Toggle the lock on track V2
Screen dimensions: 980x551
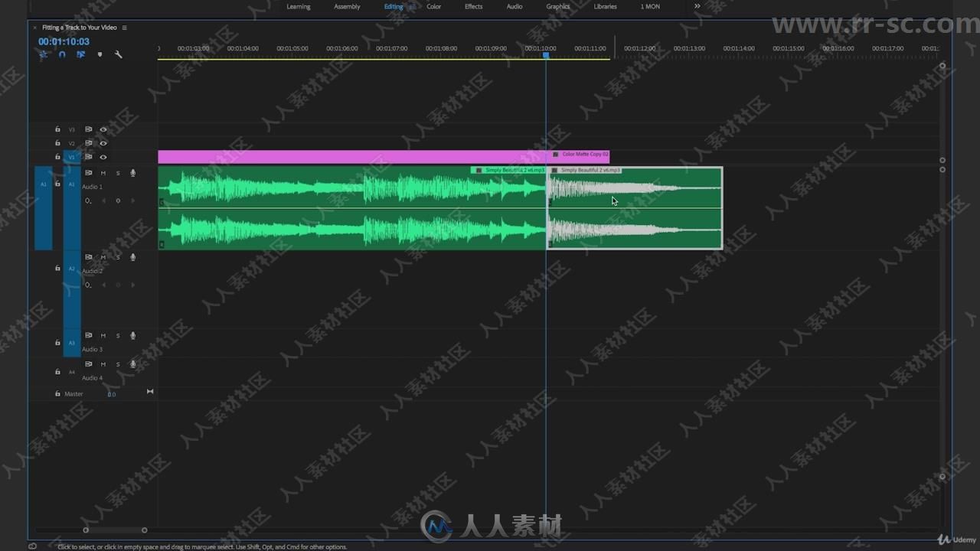57,143
